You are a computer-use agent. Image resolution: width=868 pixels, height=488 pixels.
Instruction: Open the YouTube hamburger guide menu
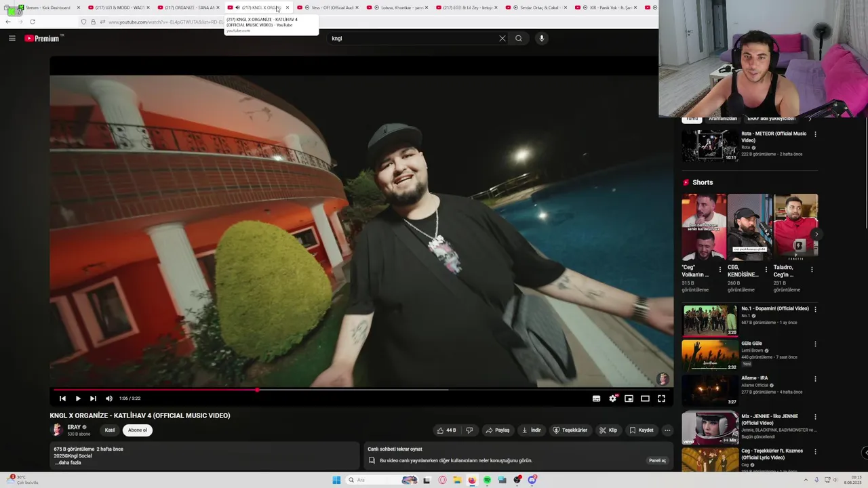pyautogui.click(x=12, y=38)
